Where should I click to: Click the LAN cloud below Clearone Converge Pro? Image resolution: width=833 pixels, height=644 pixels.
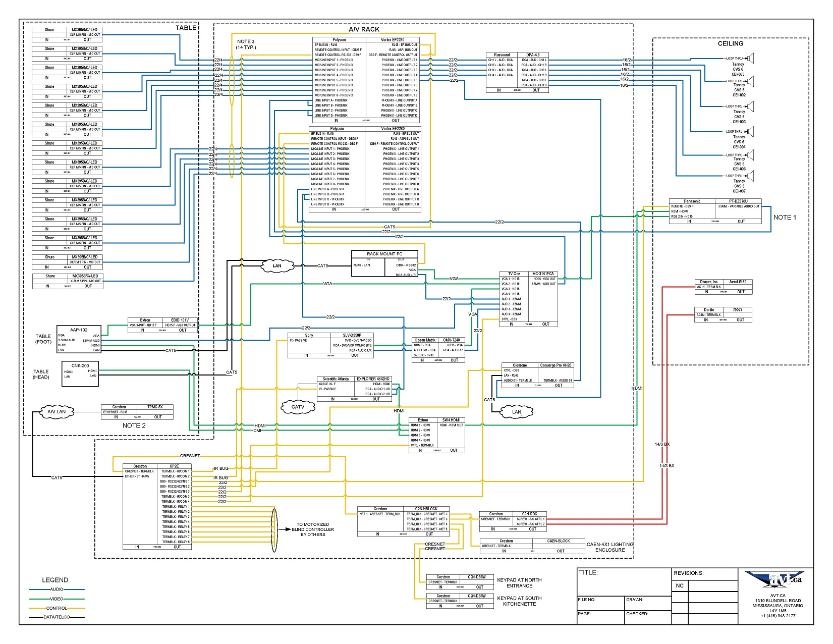pyautogui.click(x=516, y=412)
